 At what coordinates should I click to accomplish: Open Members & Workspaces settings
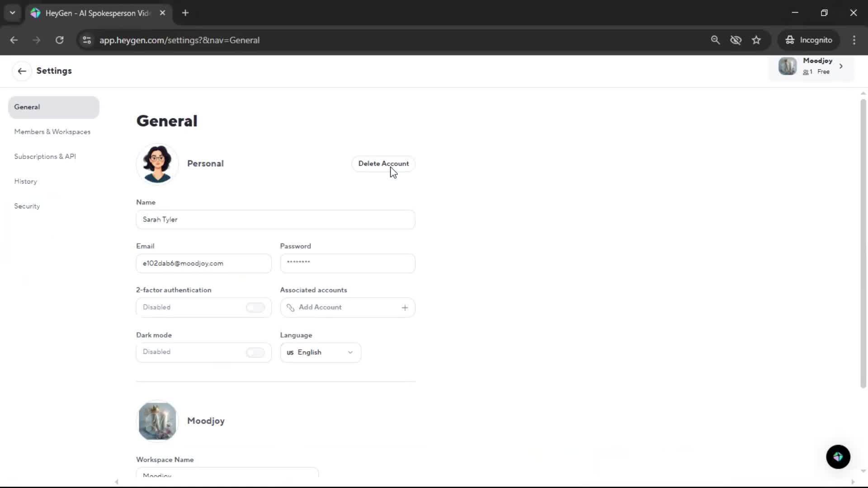52,132
